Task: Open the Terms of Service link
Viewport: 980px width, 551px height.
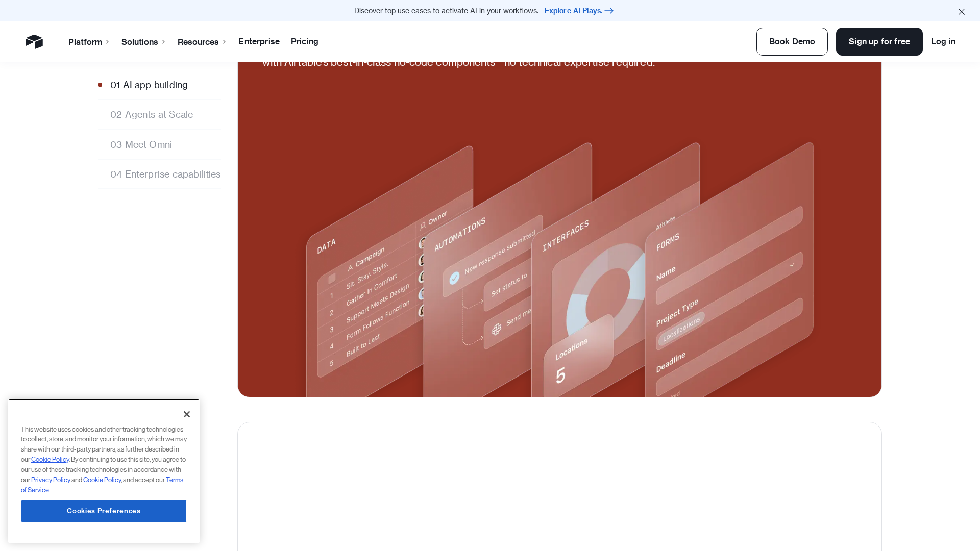Action: pyautogui.click(x=174, y=480)
